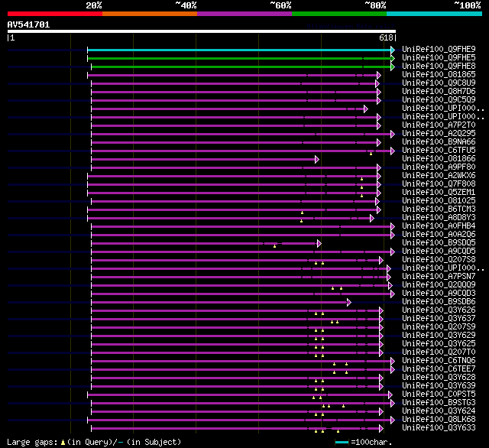Pick the UniRef100_A7PSN7 hit name
Viewport: 489px width, 448px height.
coord(439,277)
